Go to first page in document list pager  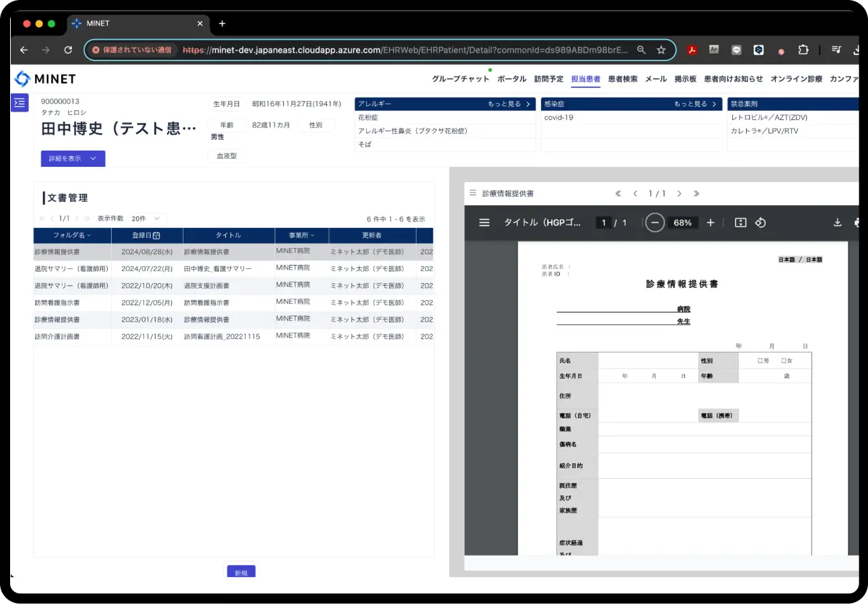tap(42, 219)
